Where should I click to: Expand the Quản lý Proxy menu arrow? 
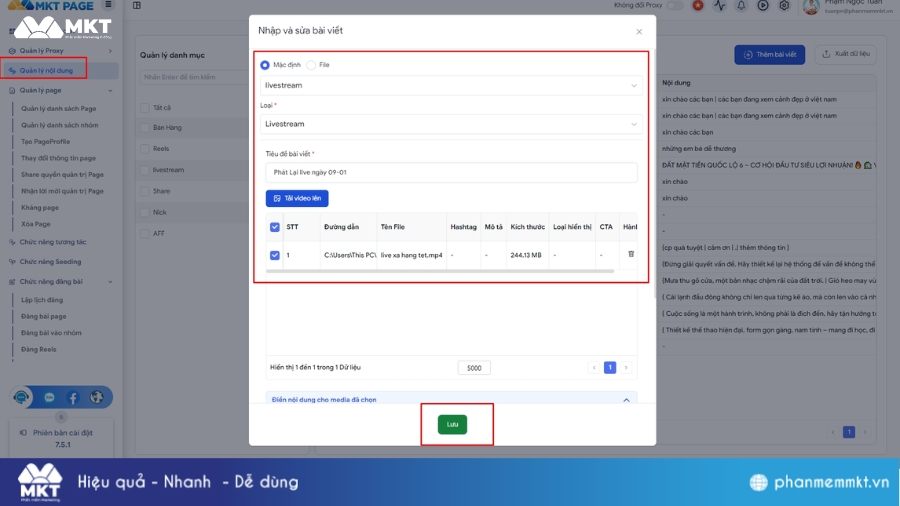click(110, 51)
